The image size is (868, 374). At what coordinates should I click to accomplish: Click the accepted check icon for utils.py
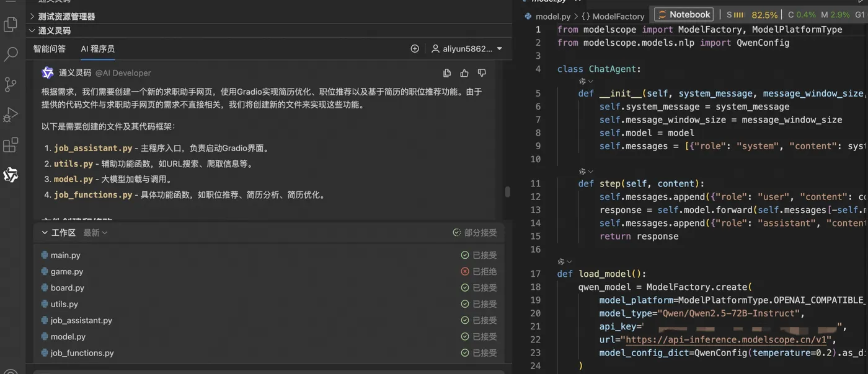[x=465, y=304]
